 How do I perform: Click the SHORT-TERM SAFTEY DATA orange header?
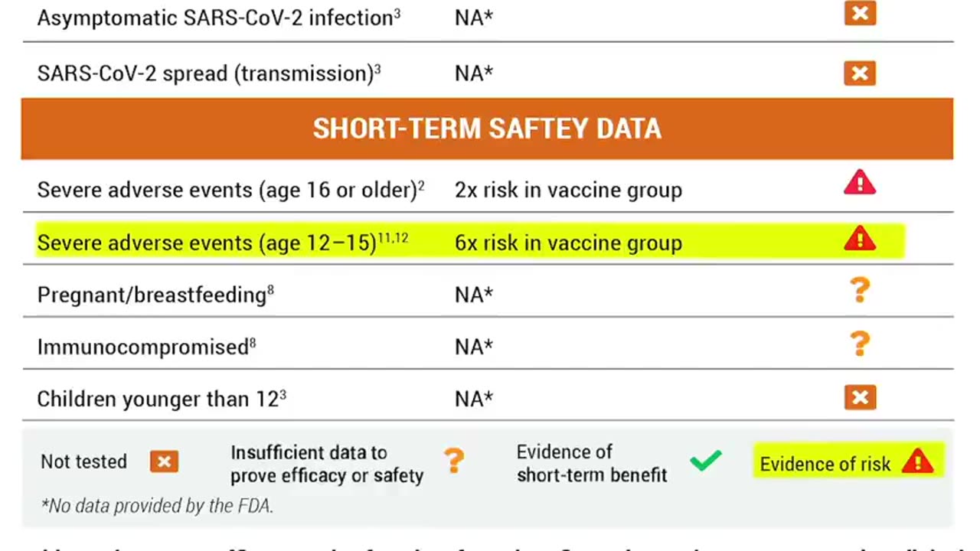coord(487,129)
